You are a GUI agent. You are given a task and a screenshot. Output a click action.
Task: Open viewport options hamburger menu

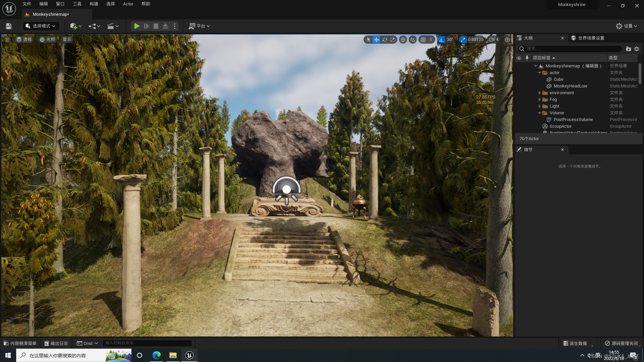pos(7,40)
